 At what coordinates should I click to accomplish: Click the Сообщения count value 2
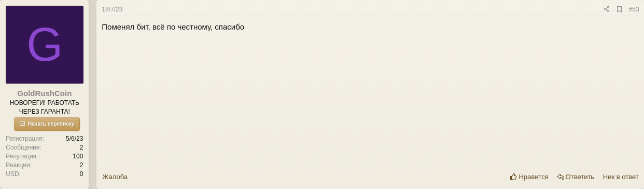click(x=81, y=147)
